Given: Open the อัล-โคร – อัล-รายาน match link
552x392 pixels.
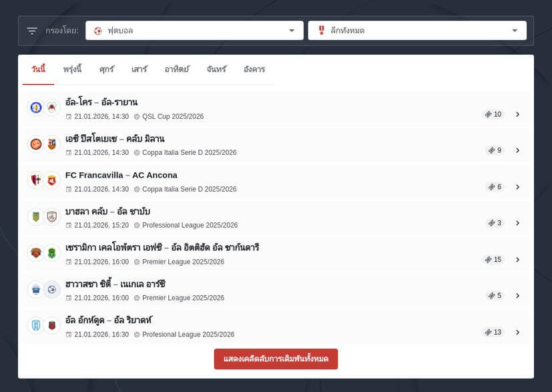Looking at the screenshot, I should [101, 102].
